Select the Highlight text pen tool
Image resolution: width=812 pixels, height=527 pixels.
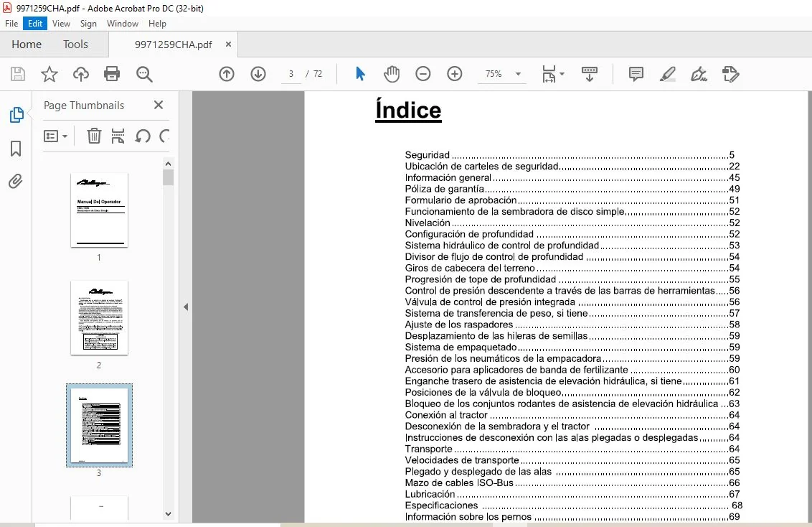coord(668,74)
